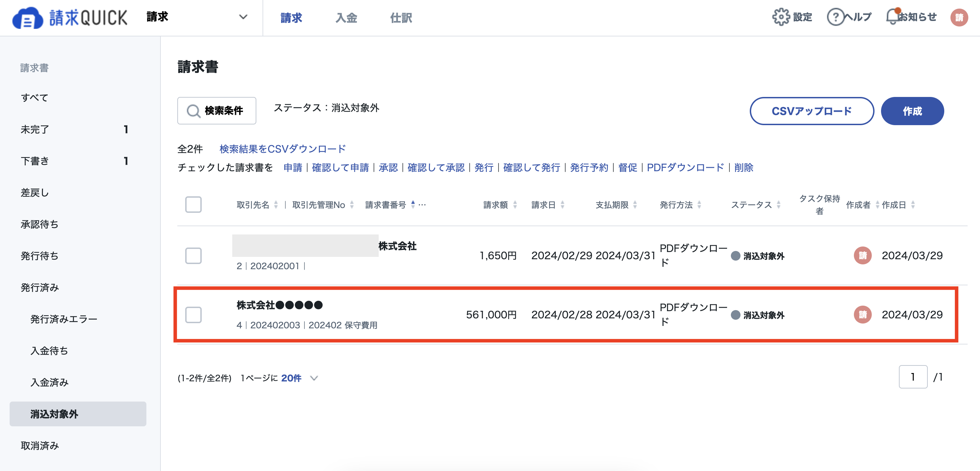Sort by 請求額 using its arrows
Screen dimensions: 980x471
516,205
